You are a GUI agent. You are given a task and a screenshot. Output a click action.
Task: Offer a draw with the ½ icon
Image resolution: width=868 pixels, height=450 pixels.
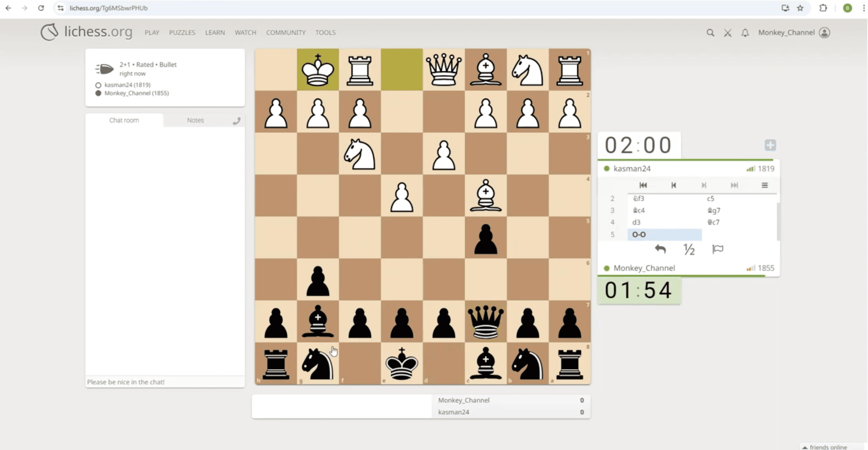click(689, 249)
